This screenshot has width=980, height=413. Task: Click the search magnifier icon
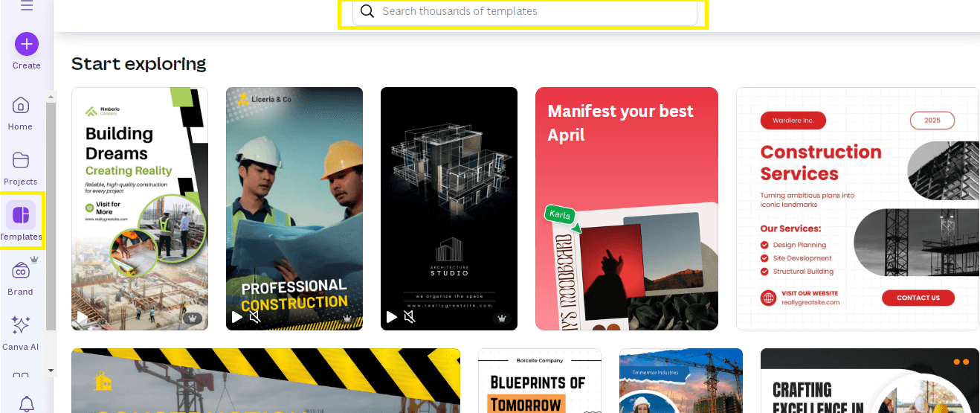click(x=367, y=11)
